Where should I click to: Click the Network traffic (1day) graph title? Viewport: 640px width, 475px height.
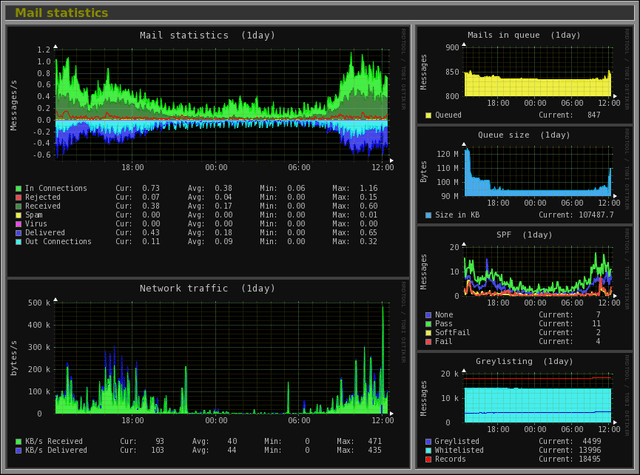[209, 288]
